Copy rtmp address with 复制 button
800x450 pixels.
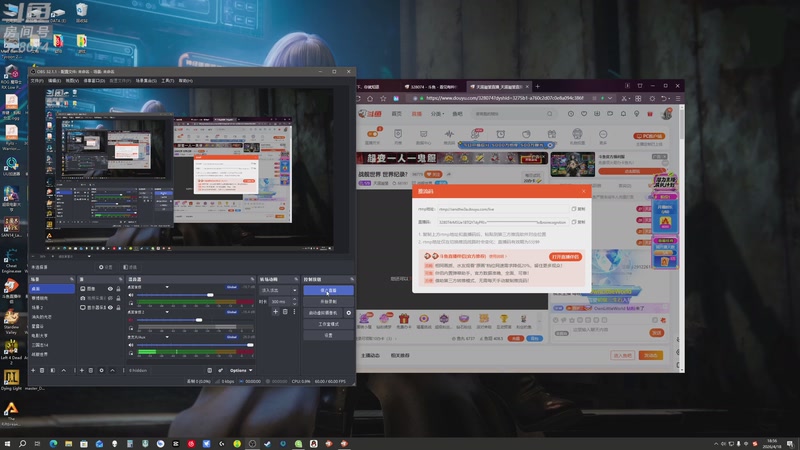(x=578, y=209)
